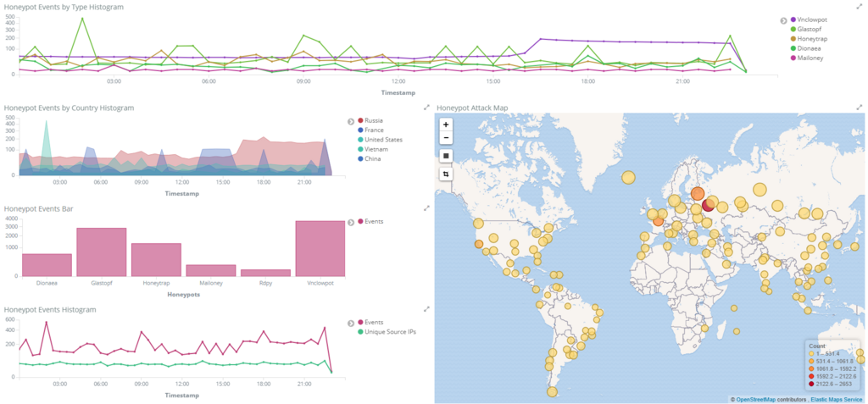Toggle legend of Events by Type Histogram
The height and width of the screenshot is (404, 868).
783,20
